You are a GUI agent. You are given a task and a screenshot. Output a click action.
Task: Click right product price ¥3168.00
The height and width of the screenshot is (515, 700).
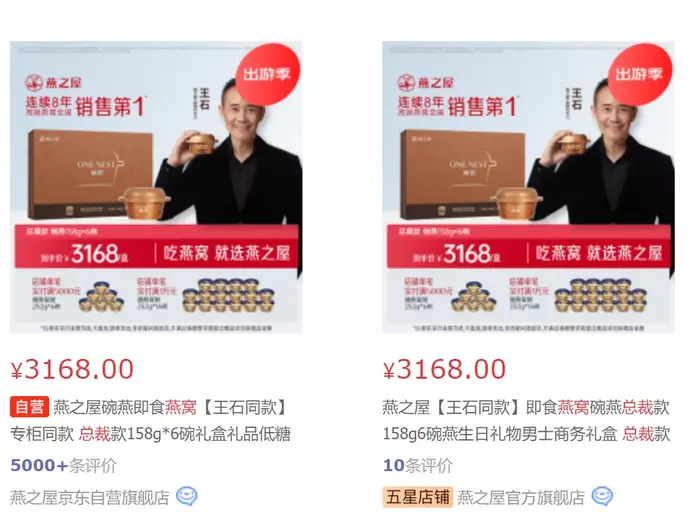click(x=444, y=369)
